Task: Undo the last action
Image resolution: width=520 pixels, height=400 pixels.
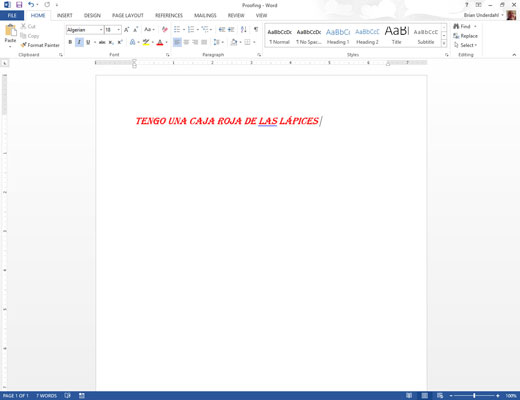Action: tap(31, 5)
